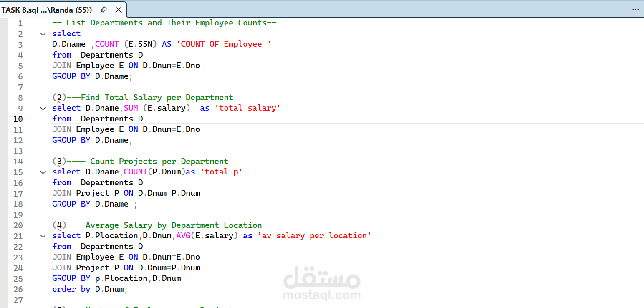644x308 pixels.
Task: Click the Departments table name on line 4
Action: tap(106, 55)
